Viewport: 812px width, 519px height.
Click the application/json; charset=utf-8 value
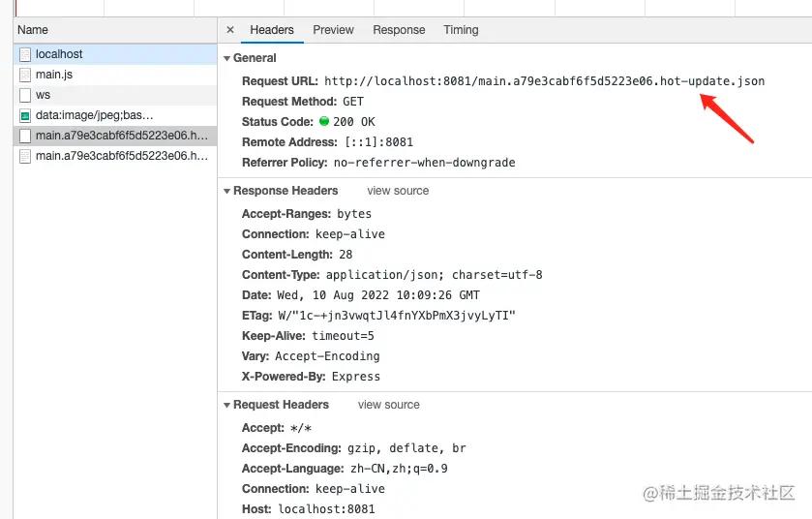click(434, 275)
